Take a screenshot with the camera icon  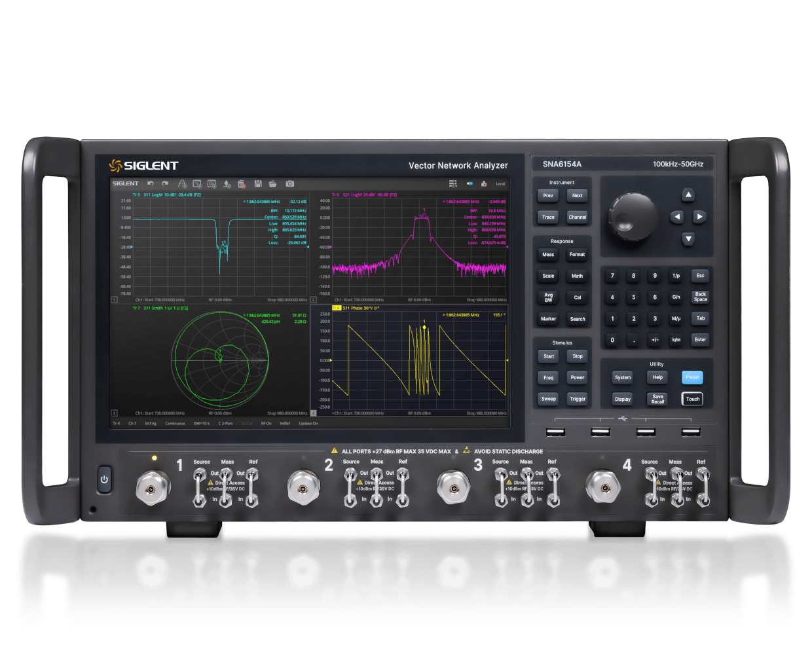coord(290,184)
